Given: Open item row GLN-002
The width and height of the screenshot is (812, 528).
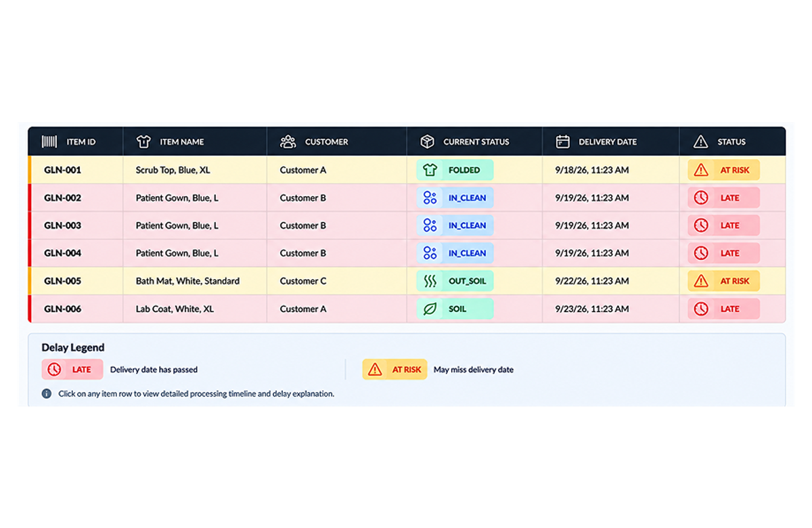Looking at the screenshot, I should click(407, 198).
